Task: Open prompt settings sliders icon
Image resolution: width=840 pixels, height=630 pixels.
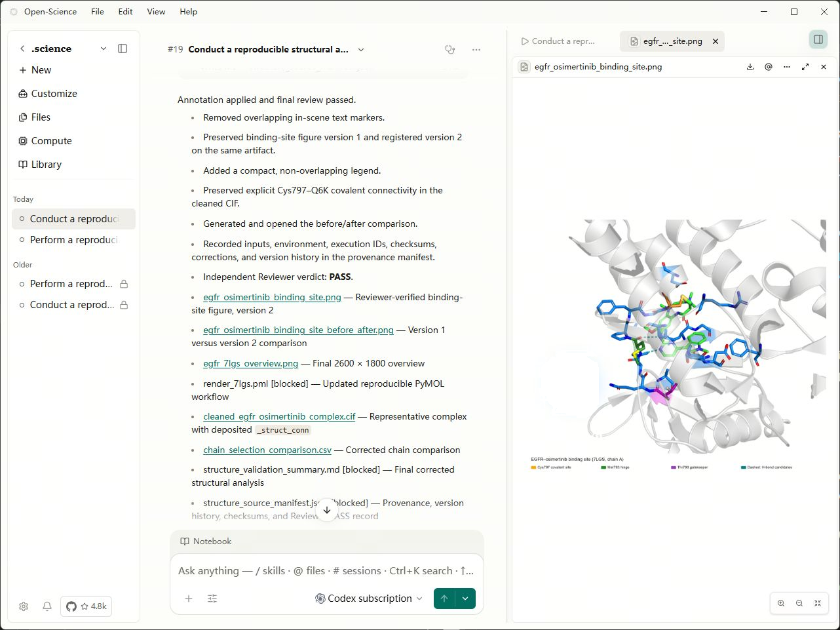Action: [212, 599]
